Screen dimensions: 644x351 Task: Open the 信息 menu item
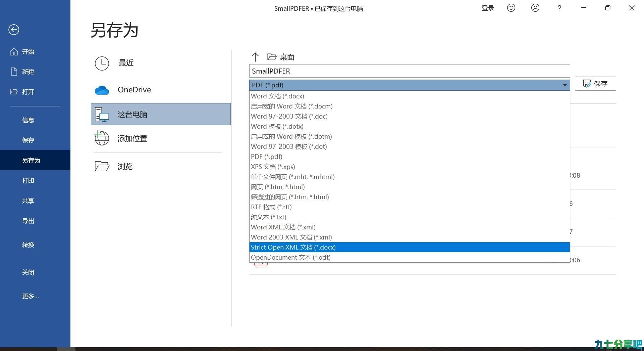point(28,120)
